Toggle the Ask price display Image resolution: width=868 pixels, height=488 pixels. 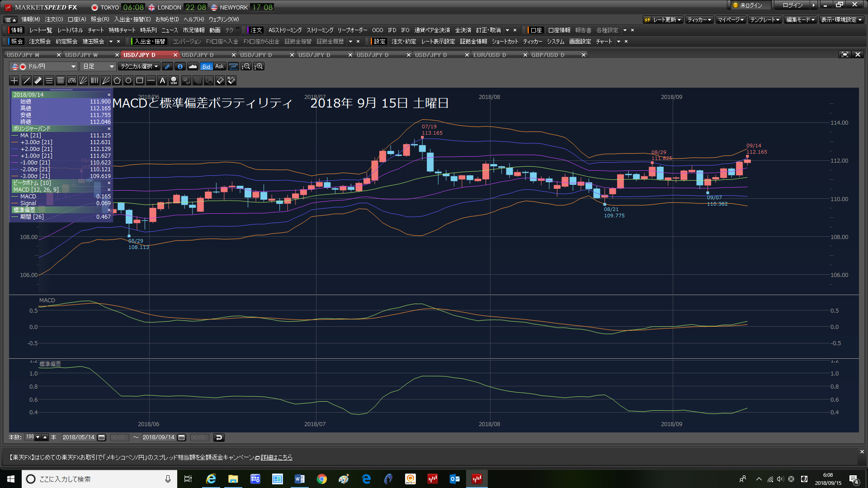click(x=220, y=66)
